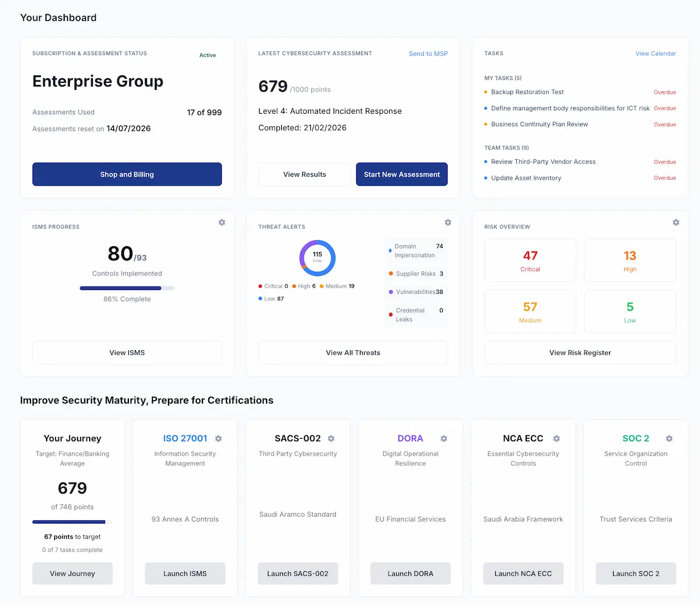Start a new cybersecurity assessment
The height and width of the screenshot is (605, 700).
pos(402,174)
